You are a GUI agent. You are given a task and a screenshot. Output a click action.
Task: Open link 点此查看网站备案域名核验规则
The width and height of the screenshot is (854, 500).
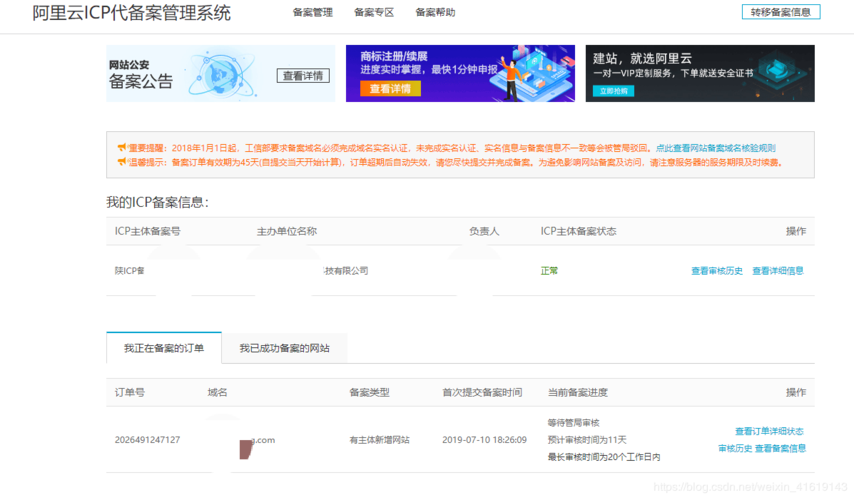[716, 148]
